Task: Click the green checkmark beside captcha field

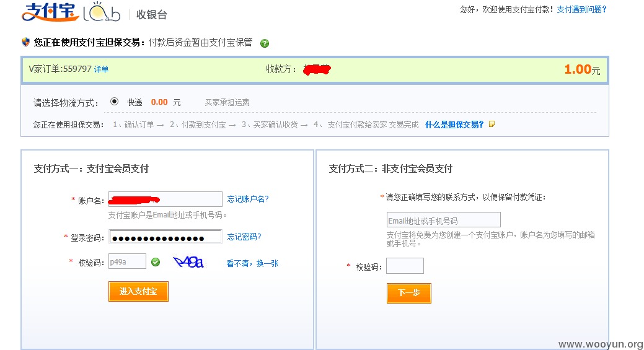Action: point(155,262)
